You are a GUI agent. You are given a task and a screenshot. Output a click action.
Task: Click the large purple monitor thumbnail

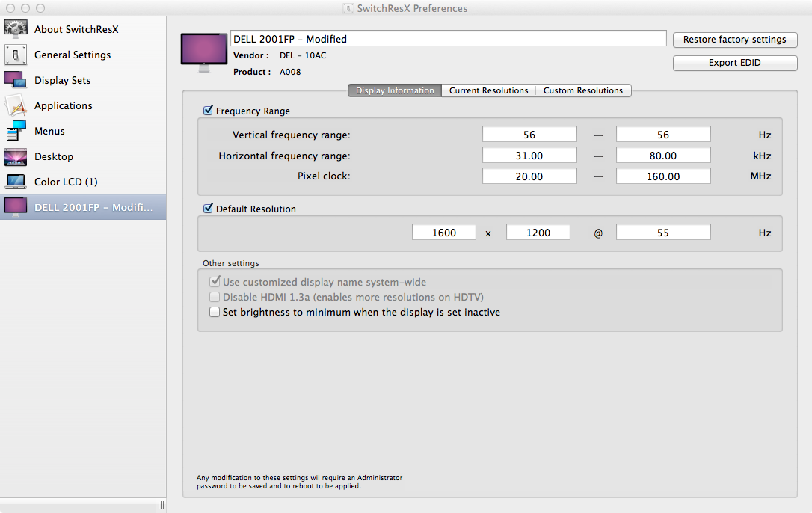[x=204, y=53]
